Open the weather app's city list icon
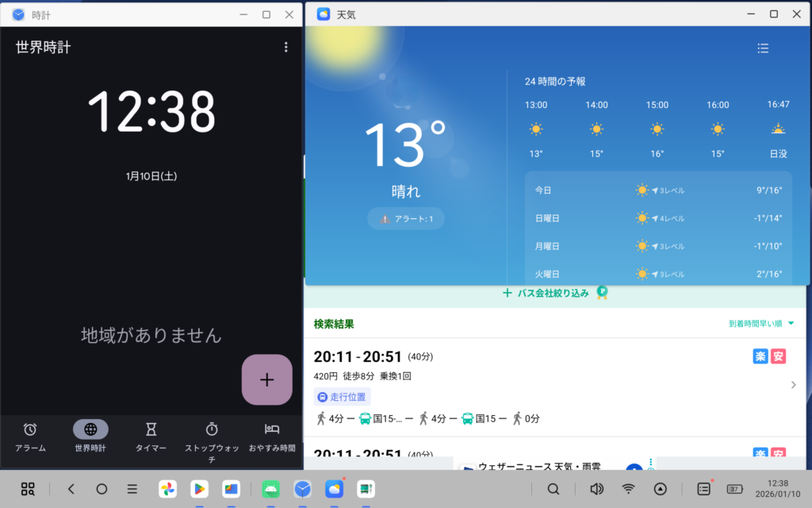Screen dimensions: 812x508 click(763, 48)
